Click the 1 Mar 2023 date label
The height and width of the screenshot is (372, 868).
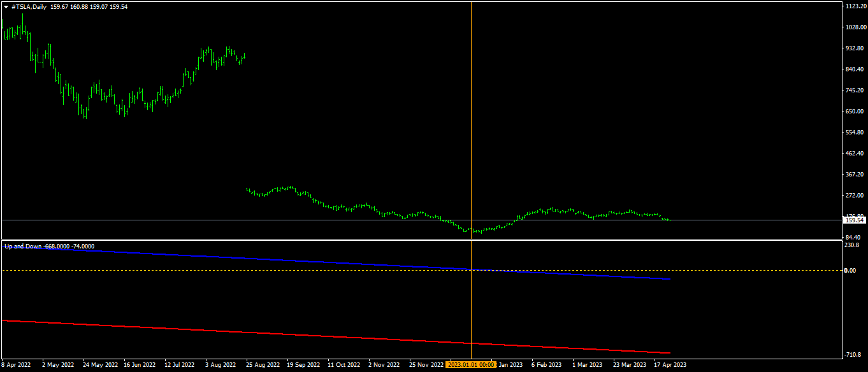click(x=587, y=365)
